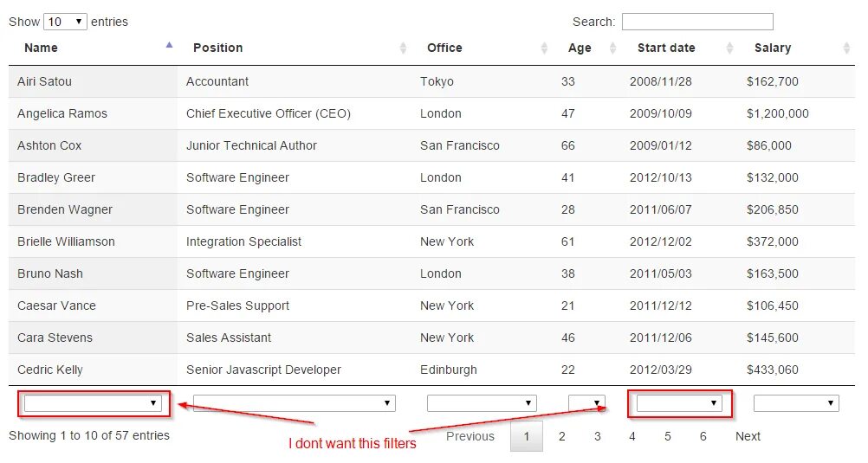Expand the Salary footer filter dropdown

click(796, 403)
